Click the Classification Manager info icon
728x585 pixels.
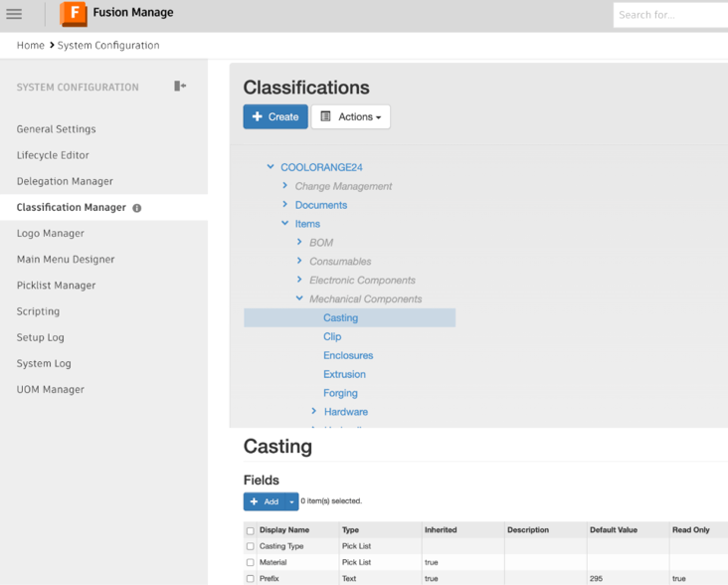(x=137, y=208)
